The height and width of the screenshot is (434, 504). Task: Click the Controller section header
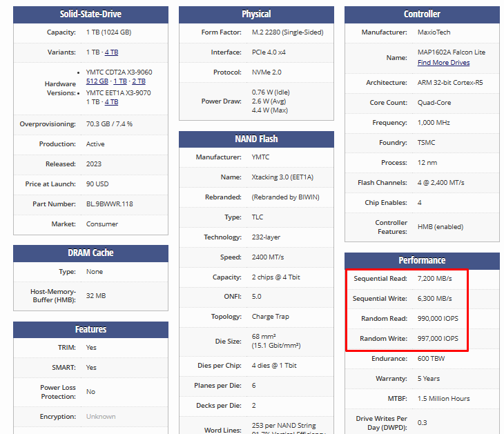pyautogui.click(x=422, y=14)
